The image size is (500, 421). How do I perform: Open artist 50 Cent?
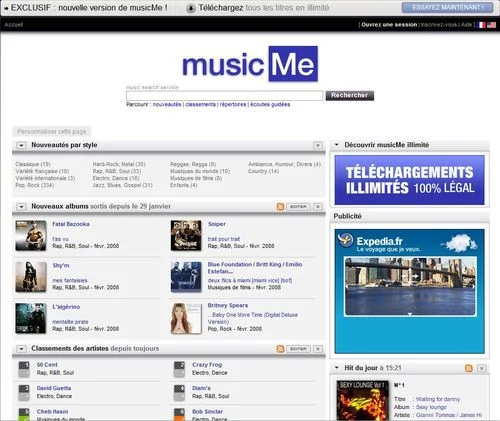coord(47,365)
